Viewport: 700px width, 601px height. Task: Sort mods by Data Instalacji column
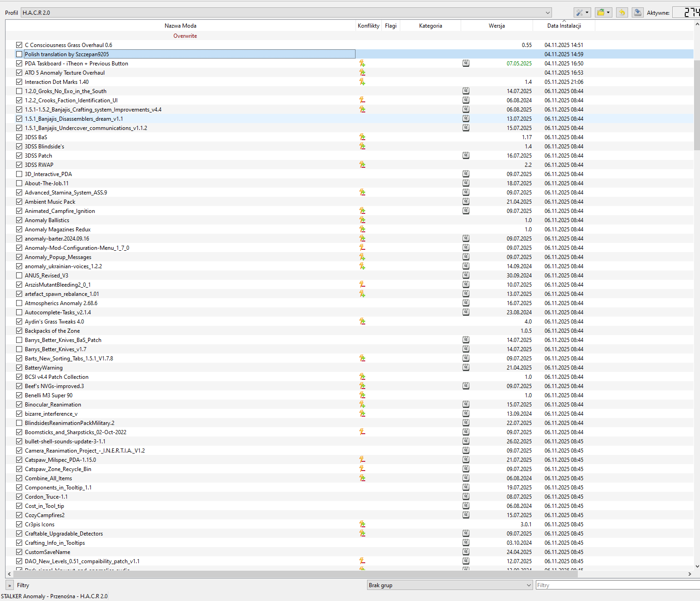[564, 26]
